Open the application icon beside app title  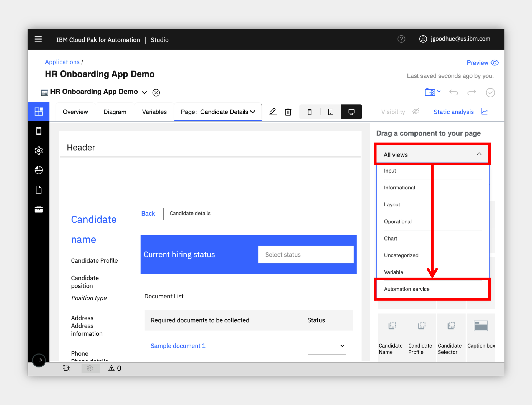pyautogui.click(x=44, y=92)
